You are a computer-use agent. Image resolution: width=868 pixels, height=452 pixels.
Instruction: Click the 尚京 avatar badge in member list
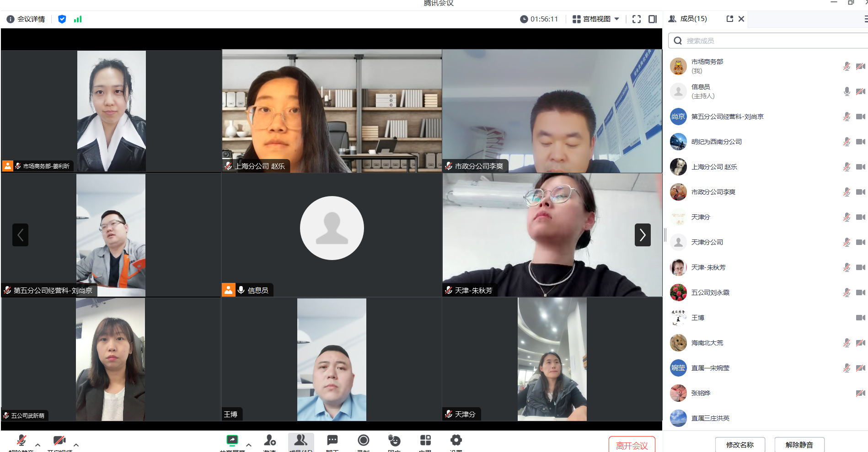click(678, 117)
